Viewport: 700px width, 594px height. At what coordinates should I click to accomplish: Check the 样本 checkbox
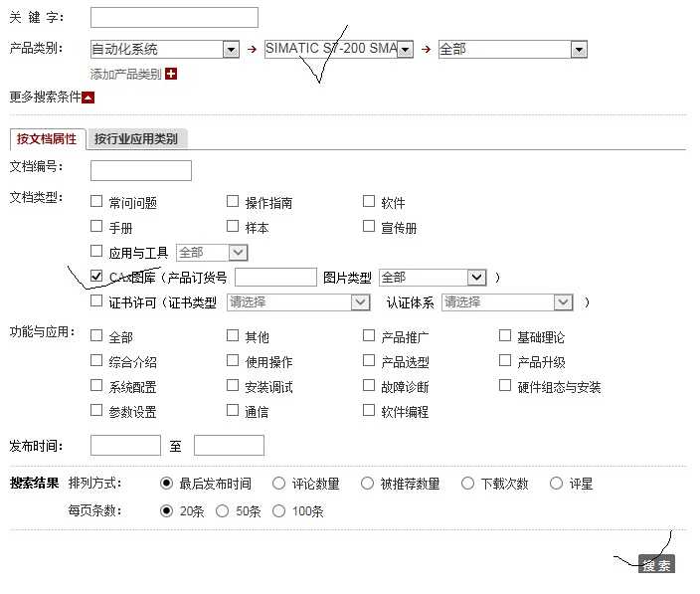233,226
